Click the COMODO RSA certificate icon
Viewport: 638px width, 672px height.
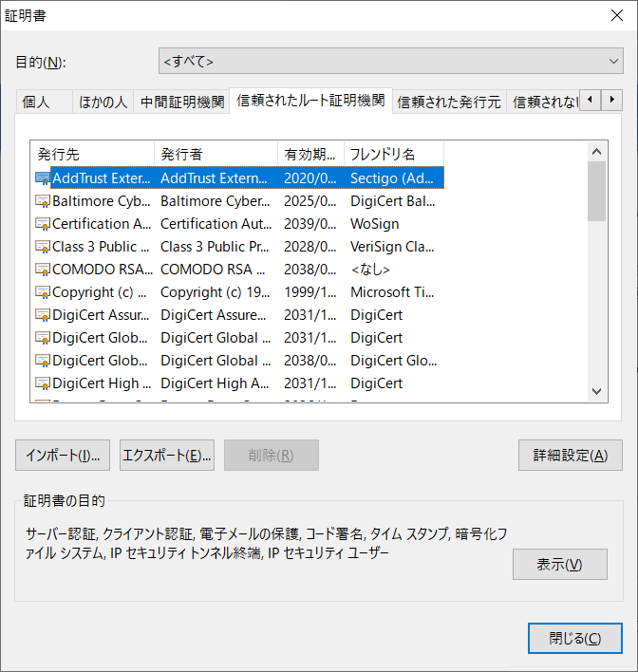[x=43, y=270]
